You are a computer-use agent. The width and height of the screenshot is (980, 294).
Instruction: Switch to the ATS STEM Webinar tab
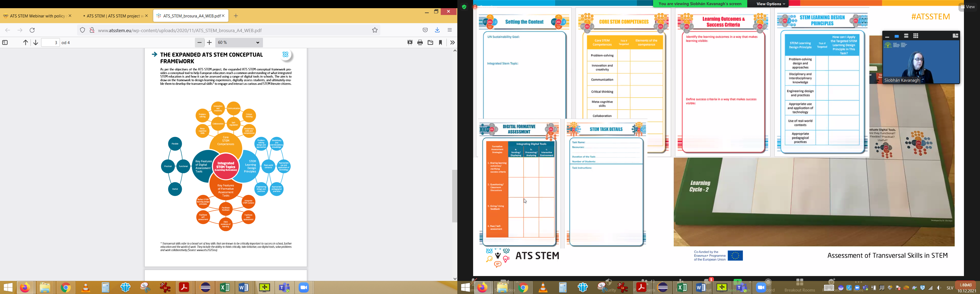point(37,16)
